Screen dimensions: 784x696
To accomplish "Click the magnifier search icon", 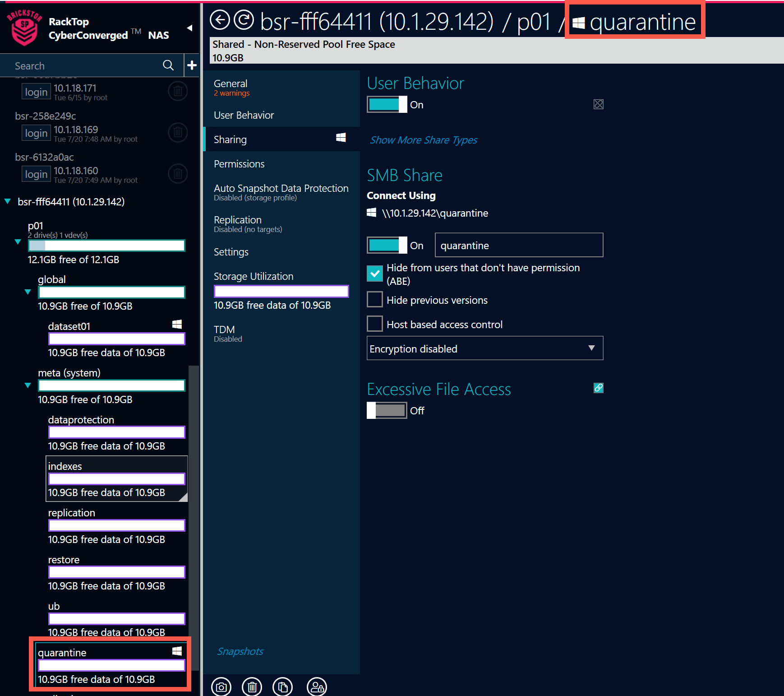I will (x=168, y=65).
